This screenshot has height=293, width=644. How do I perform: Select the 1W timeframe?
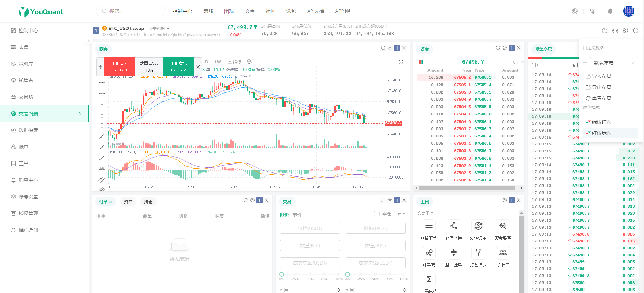[x=218, y=62]
